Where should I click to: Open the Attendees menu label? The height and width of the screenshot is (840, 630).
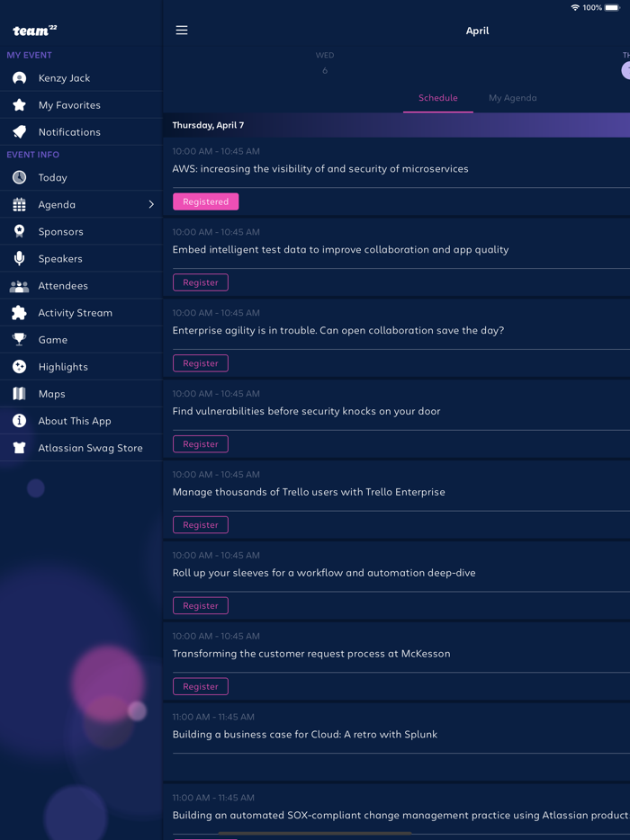coord(63,286)
